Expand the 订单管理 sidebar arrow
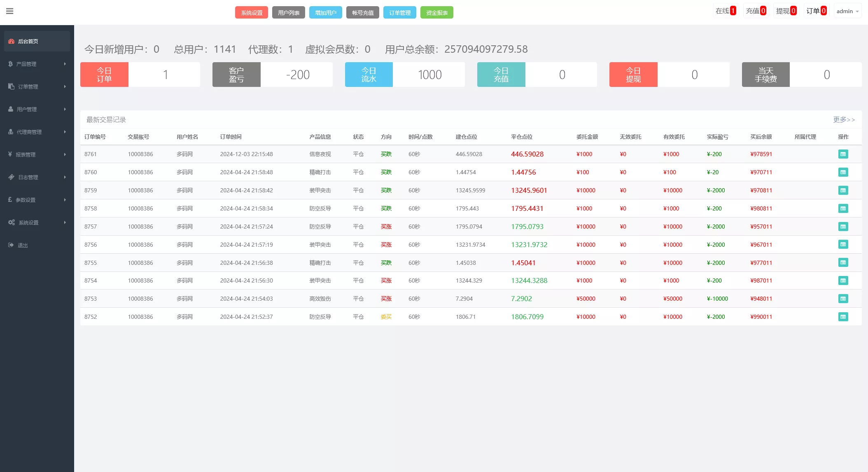868x472 pixels. pos(65,86)
